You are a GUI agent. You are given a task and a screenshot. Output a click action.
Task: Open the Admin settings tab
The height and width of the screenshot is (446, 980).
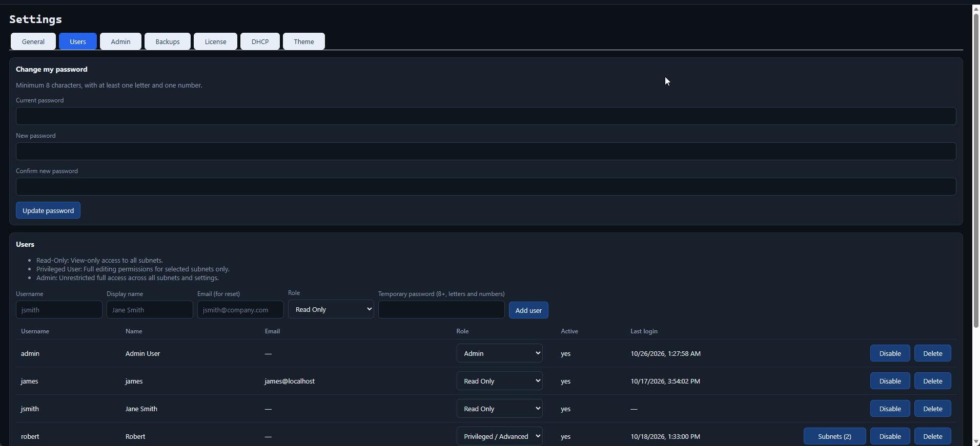pyautogui.click(x=120, y=41)
